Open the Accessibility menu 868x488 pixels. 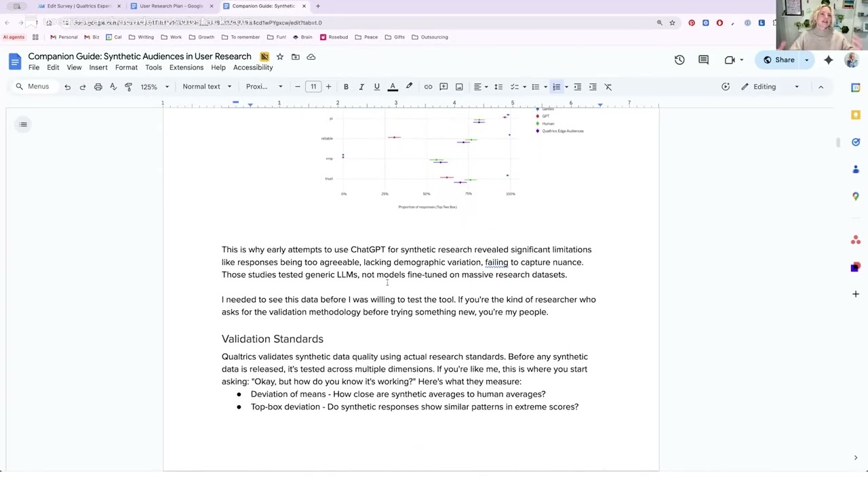(x=253, y=68)
